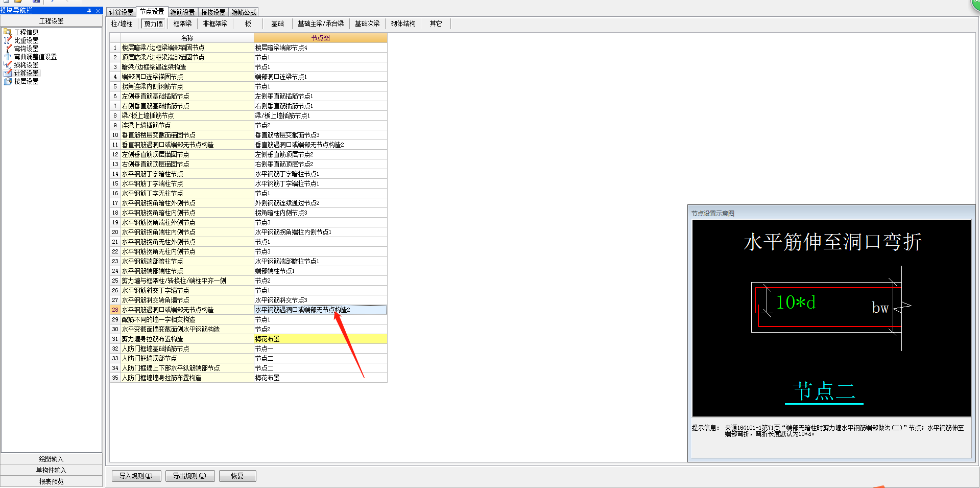
Task: Switch to the 计算设置 tab
Action: coord(121,12)
